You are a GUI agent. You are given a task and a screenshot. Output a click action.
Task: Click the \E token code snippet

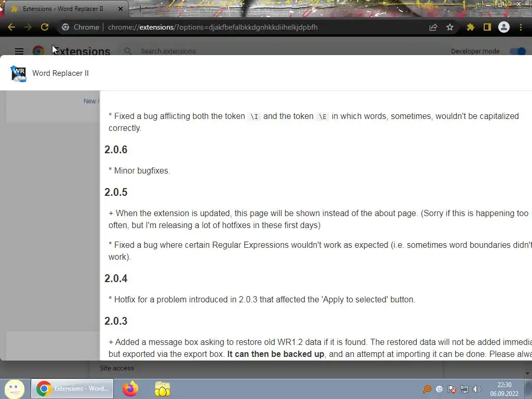[323, 117]
